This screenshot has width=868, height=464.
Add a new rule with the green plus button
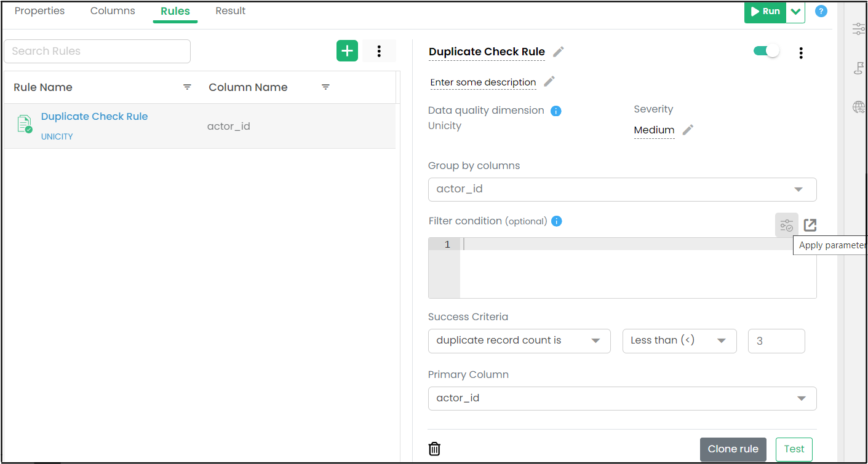pos(347,51)
